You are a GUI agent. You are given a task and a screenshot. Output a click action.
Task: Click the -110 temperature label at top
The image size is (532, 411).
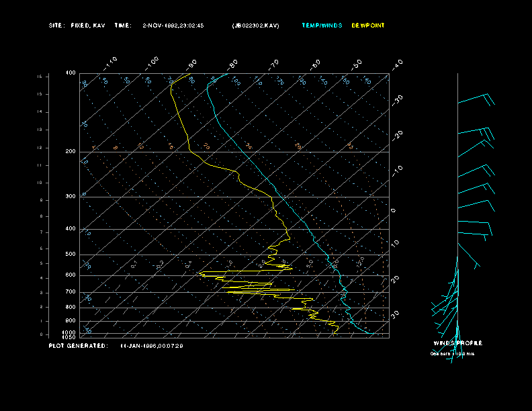[x=112, y=62]
